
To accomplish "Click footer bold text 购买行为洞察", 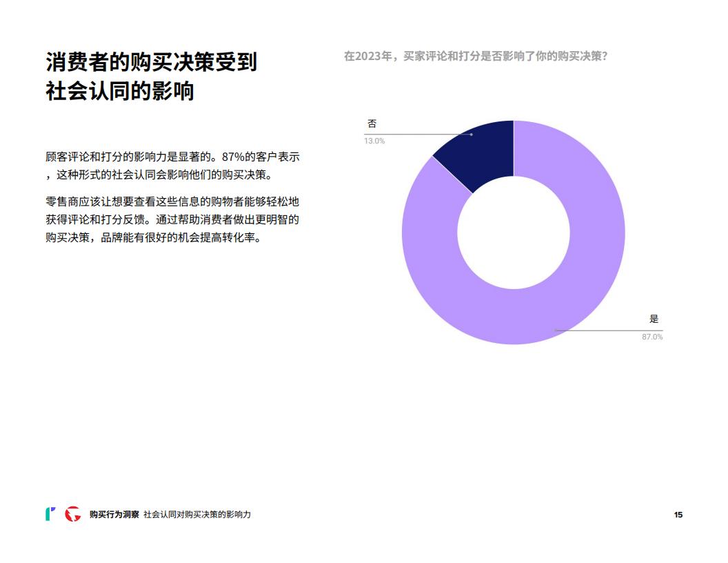I will pyautogui.click(x=114, y=514).
